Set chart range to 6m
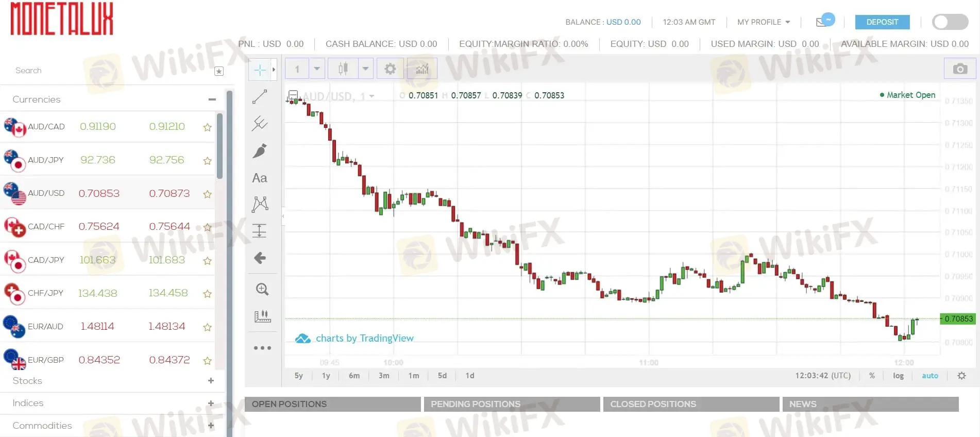The height and width of the screenshot is (437, 980). coord(354,376)
